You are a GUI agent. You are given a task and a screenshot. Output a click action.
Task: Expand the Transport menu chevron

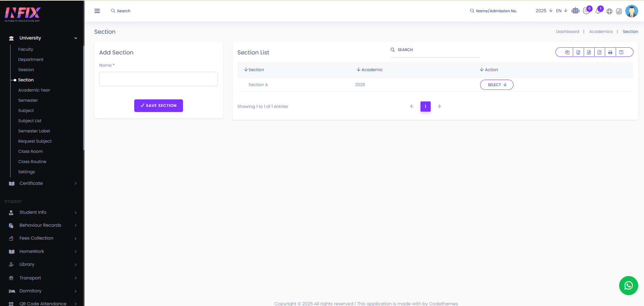click(76, 278)
